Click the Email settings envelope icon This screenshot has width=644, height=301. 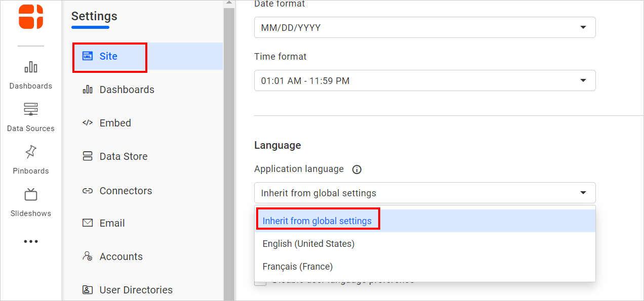point(88,223)
